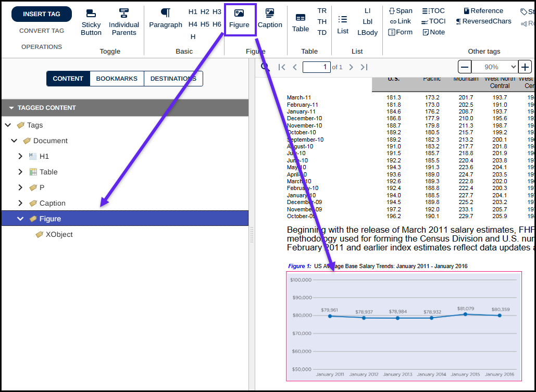Click the 'Figure 1:' caption label
This screenshot has width=536, height=392.
[300, 266]
